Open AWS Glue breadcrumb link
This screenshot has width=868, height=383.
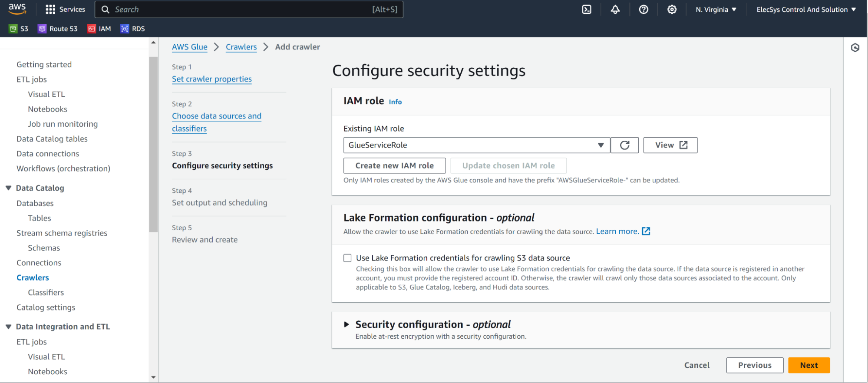tap(190, 47)
